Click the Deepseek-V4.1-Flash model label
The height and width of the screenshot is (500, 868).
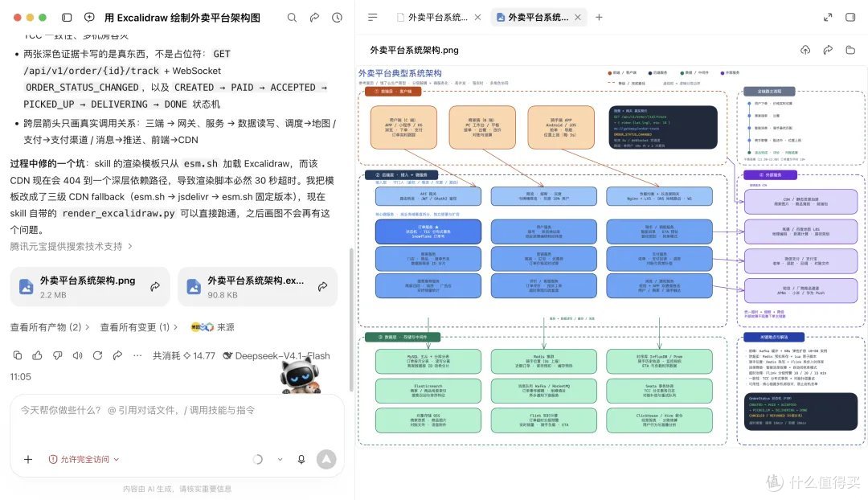tap(276, 355)
